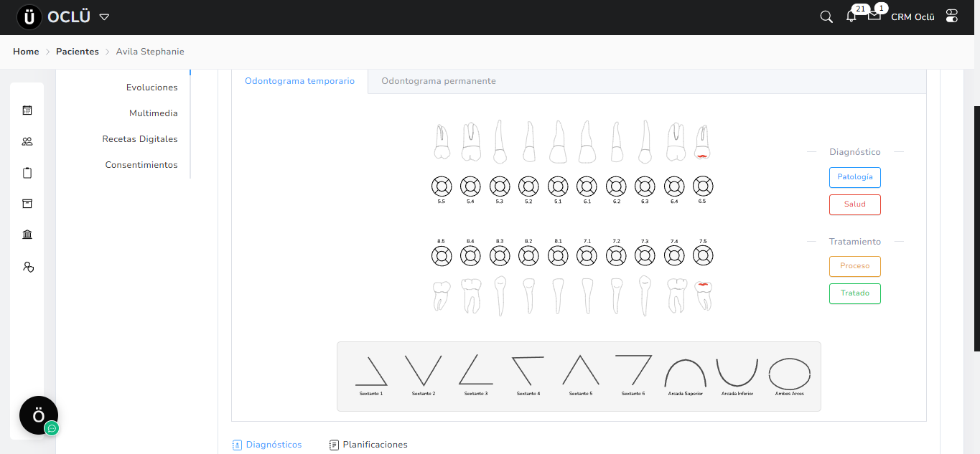Select Tratado treatment button
The height and width of the screenshot is (454, 980).
[854, 293]
